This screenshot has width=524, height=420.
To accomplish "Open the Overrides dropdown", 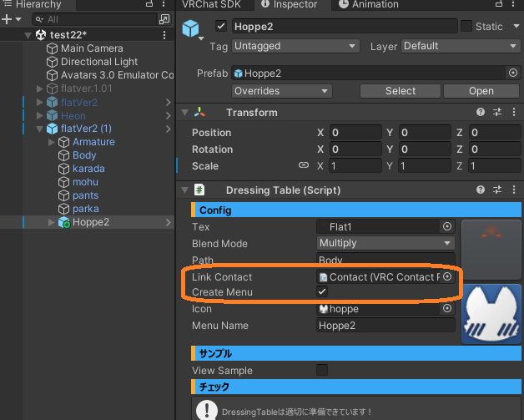I will click(x=282, y=91).
